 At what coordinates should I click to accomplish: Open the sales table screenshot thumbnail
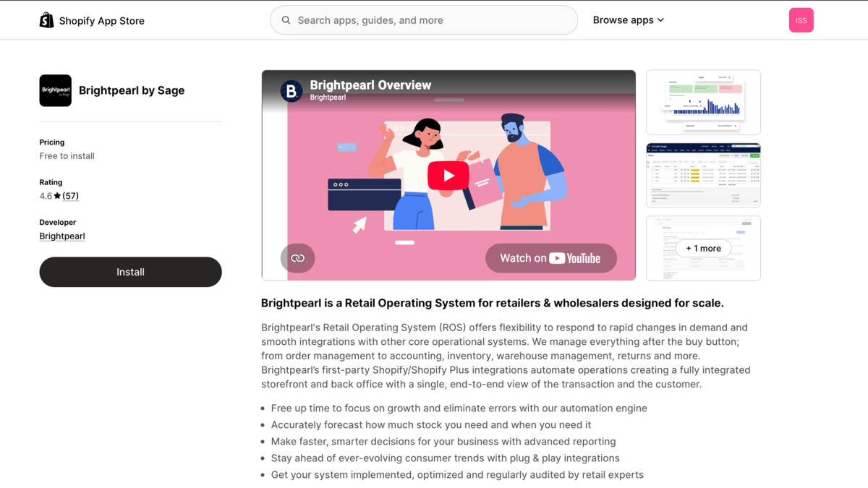click(x=703, y=175)
